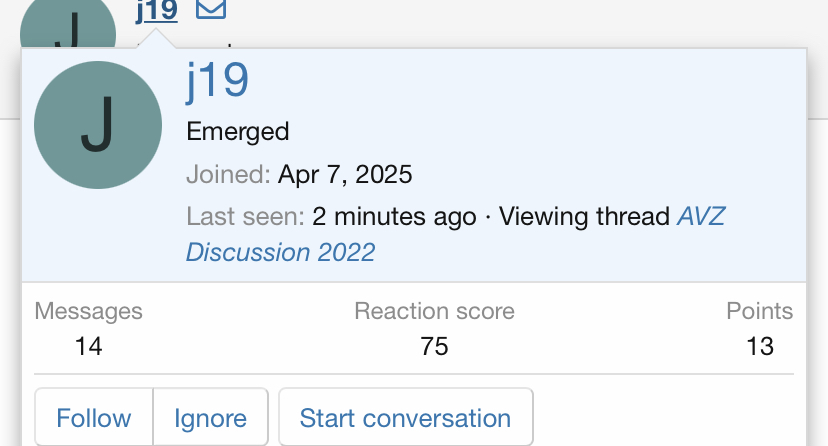The image size is (828, 446).
Task: Click the large j19 profile name heading
Action: 218,80
